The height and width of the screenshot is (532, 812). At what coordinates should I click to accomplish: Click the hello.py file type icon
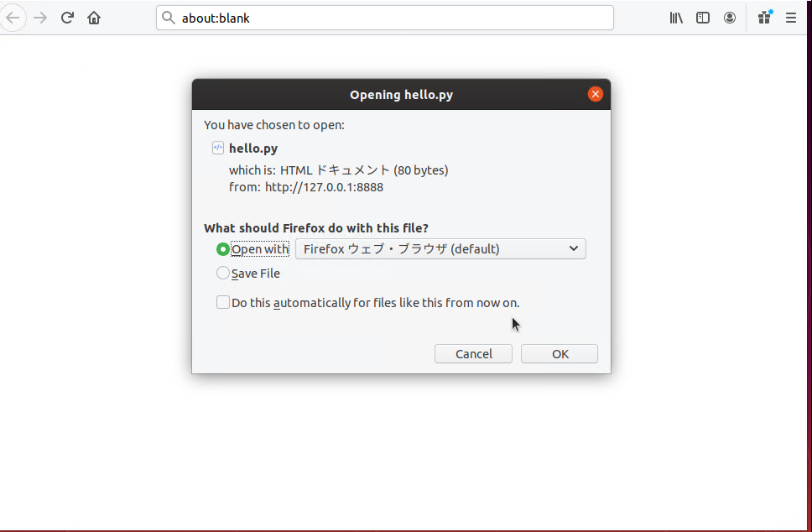(x=218, y=148)
